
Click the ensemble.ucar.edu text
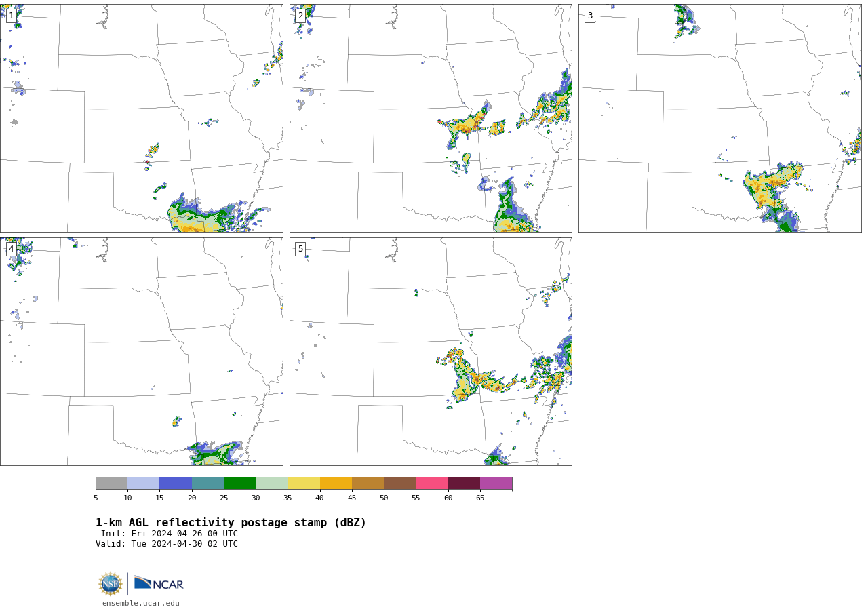(x=141, y=604)
